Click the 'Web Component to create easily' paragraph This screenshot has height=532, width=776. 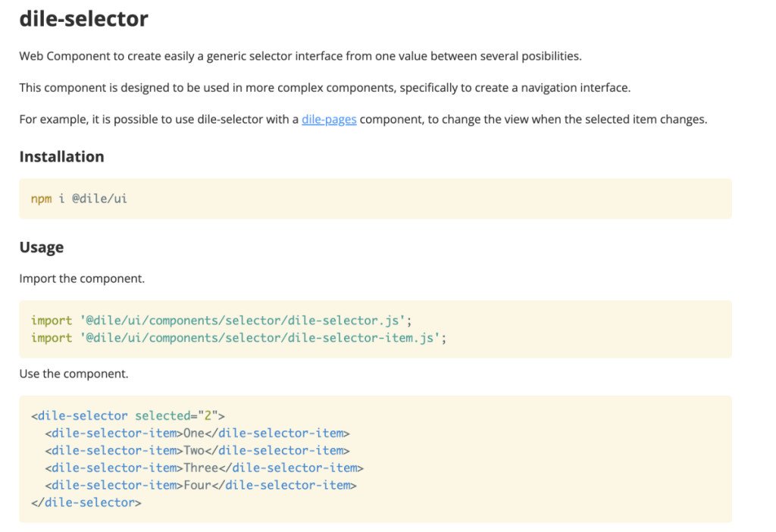(x=300, y=56)
